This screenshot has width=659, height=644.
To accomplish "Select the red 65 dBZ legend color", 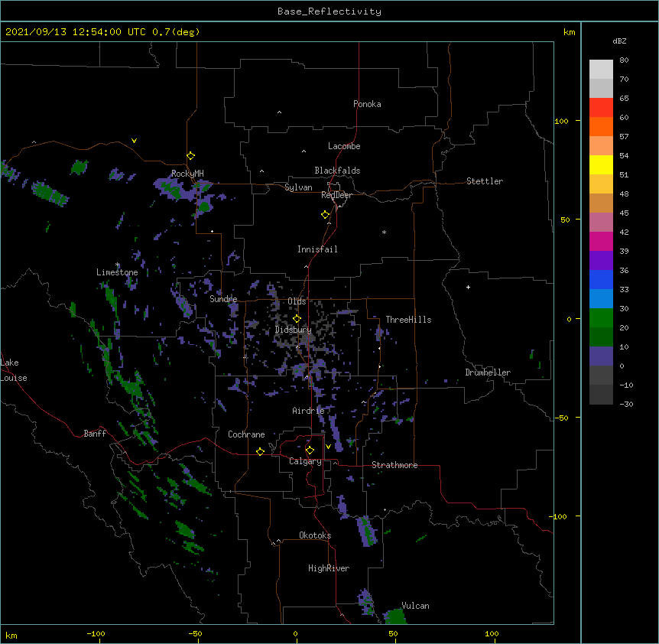I will pos(601,108).
